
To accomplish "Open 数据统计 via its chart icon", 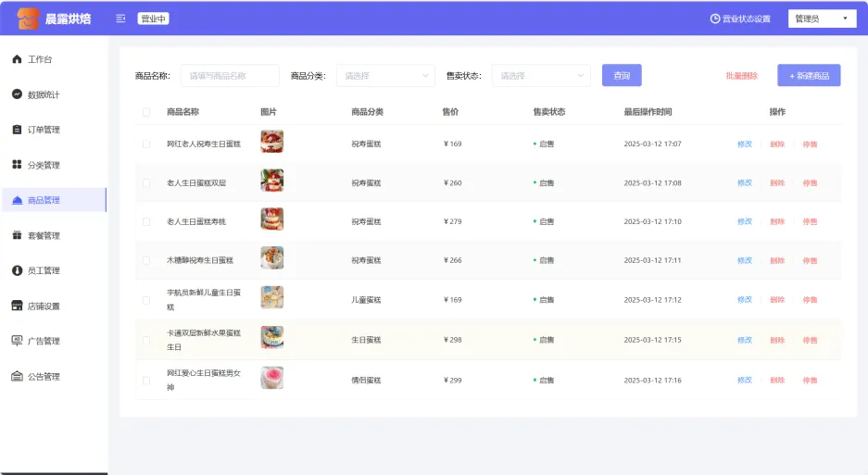I will [x=17, y=94].
